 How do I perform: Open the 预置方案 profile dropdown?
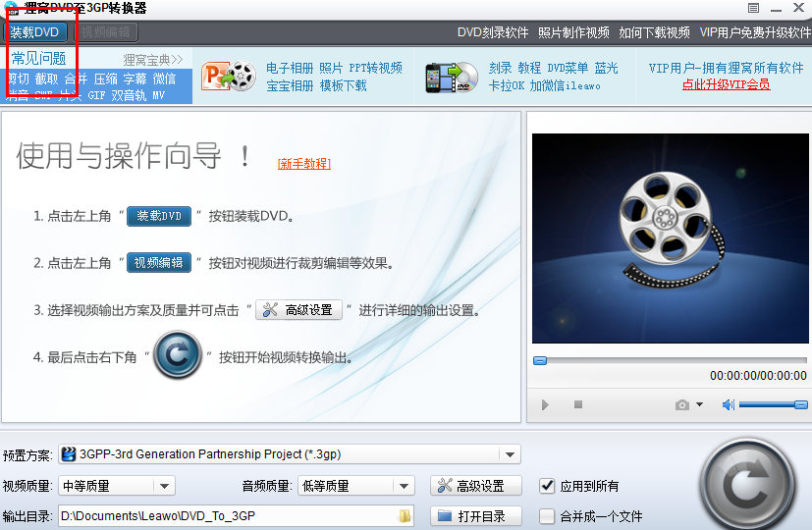[x=290, y=454]
